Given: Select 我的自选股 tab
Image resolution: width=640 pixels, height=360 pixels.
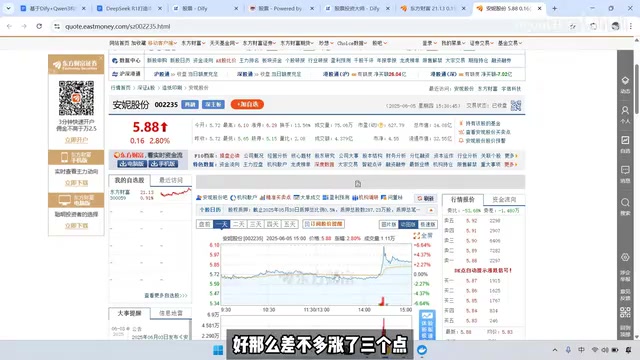Looking at the screenshot, I should (129, 180).
